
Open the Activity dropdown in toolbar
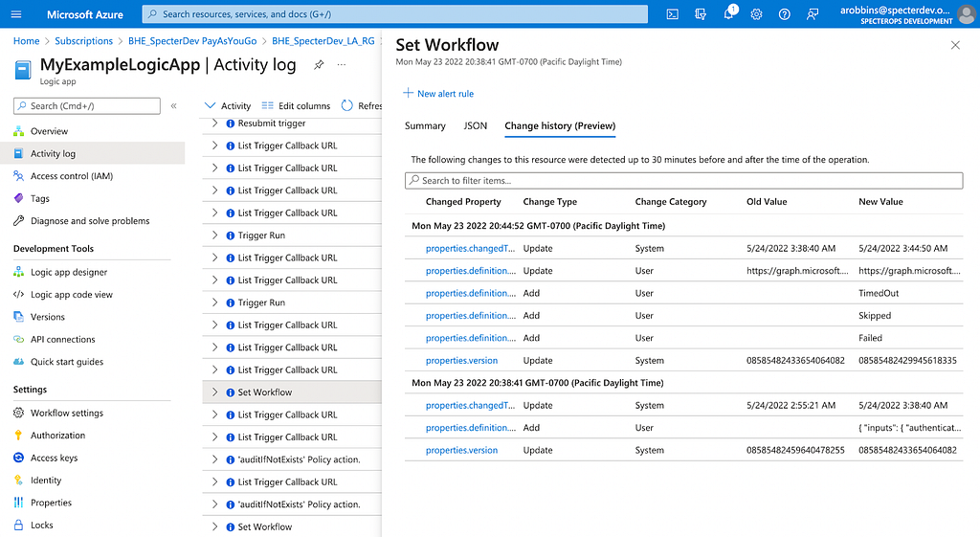[x=228, y=105]
